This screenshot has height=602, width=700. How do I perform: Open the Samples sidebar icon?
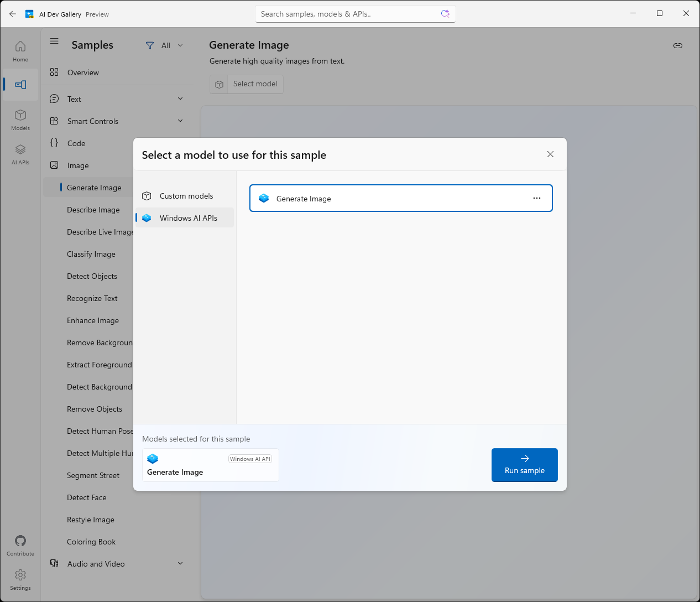coord(20,85)
